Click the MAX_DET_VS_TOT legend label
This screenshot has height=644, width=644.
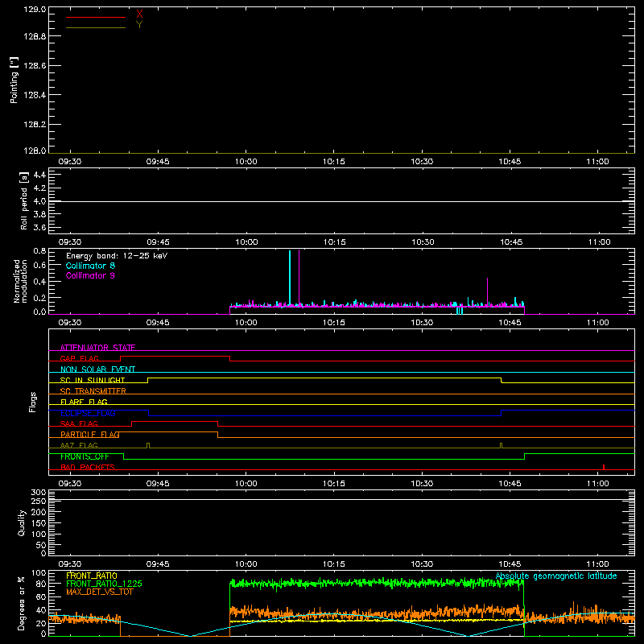click(100, 592)
